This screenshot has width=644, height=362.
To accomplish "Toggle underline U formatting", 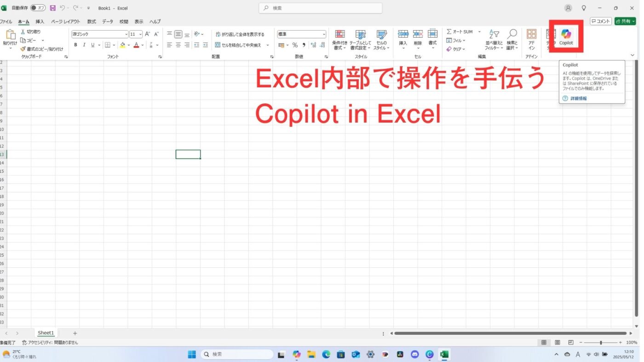I will pyautogui.click(x=92, y=45).
